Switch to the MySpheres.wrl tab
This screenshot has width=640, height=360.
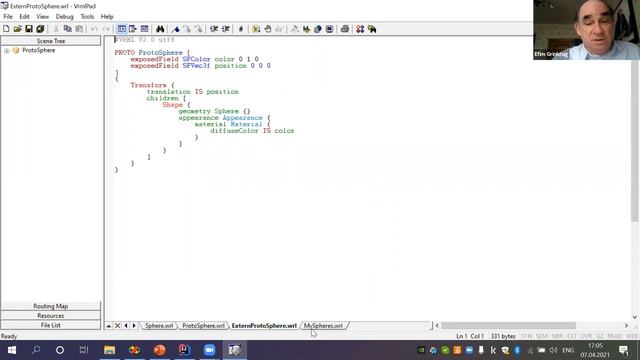point(323,326)
